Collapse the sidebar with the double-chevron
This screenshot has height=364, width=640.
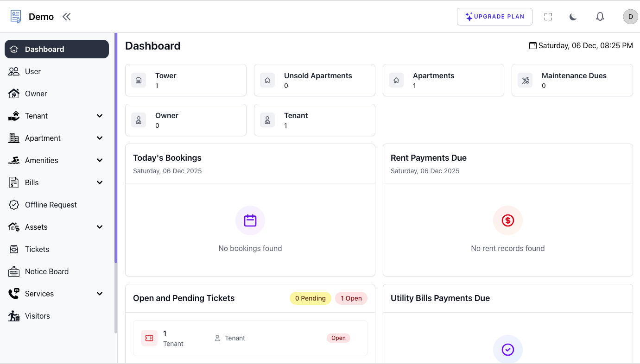click(x=66, y=16)
